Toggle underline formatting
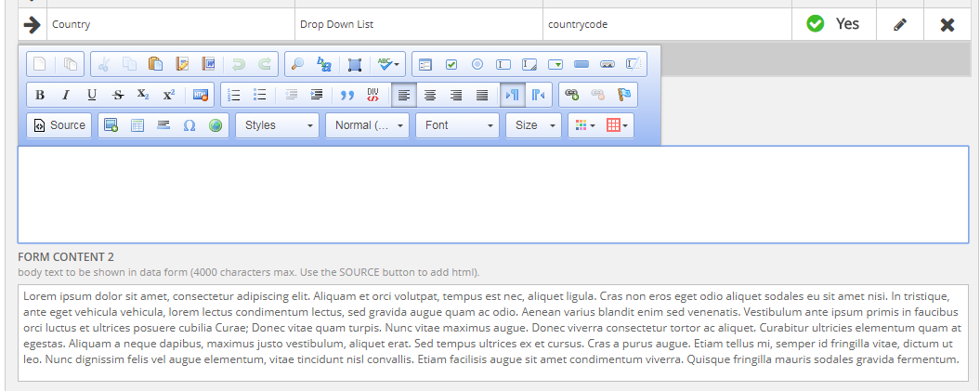The image size is (980, 391). coord(92,95)
